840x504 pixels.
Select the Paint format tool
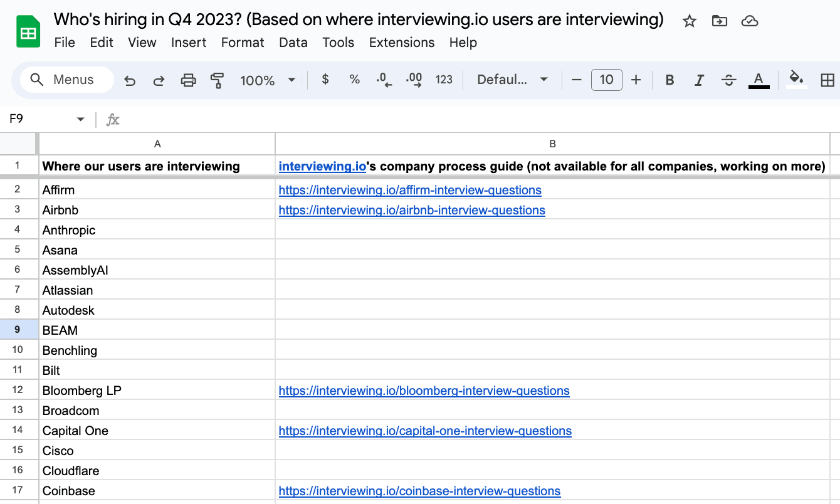coord(216,80)
